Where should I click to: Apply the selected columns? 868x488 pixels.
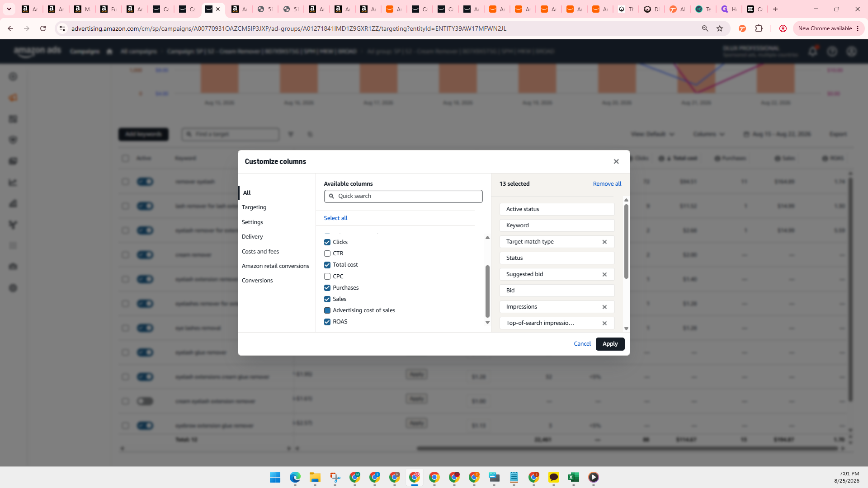coord(610,344)
